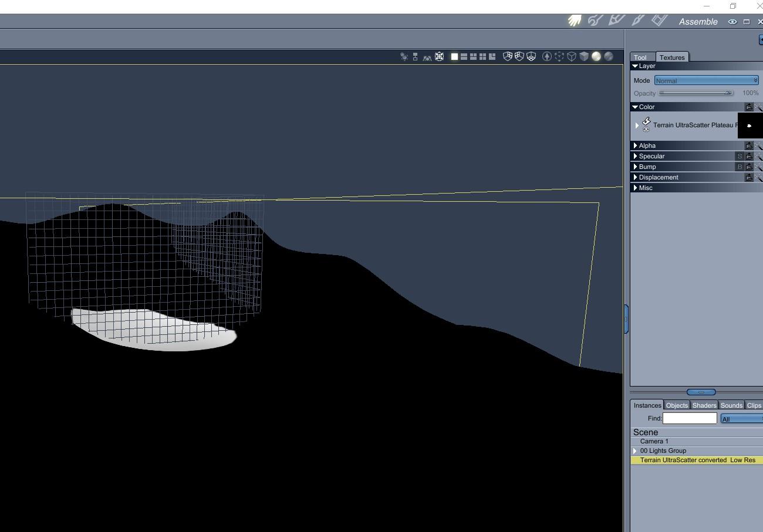This screenshot has height=532, width=763.
Task: Open the Assemble room via hand icon
Action: coord(574,21)
